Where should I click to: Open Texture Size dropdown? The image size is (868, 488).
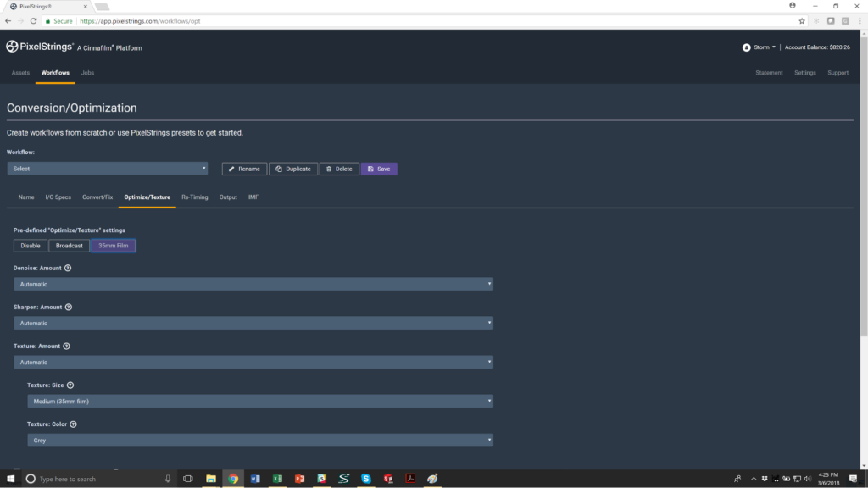pos(260,401)
